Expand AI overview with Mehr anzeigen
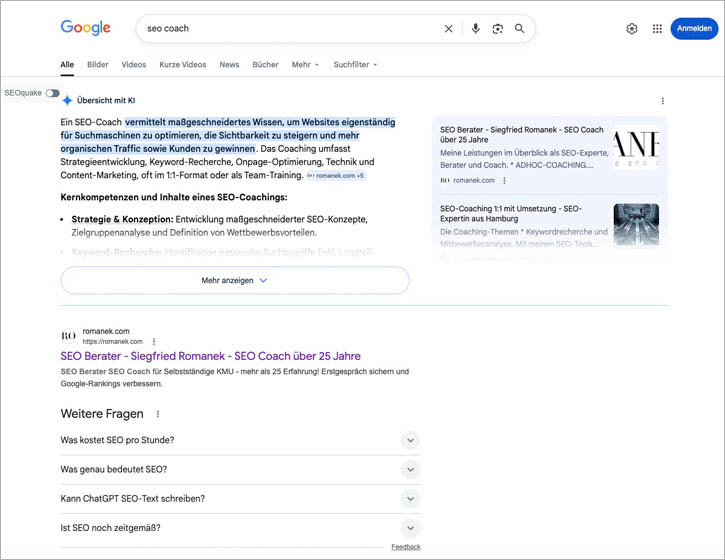725x560 pixels. [235, 280]
